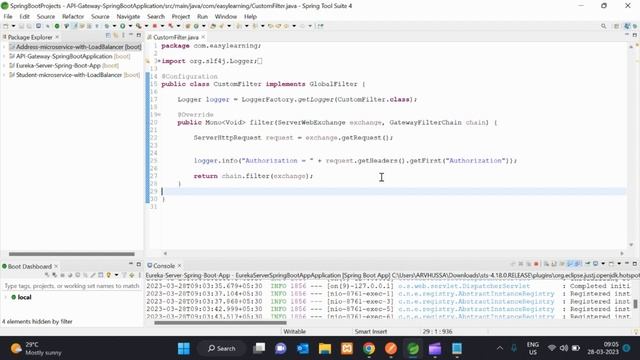
Task: Select the CustomFilter.java editor tab
Action: click(176, 37)
